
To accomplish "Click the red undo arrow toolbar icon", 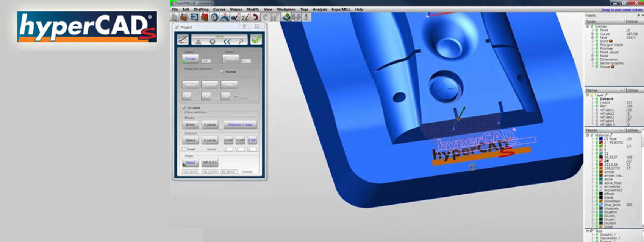I will [x=255, y=17].
